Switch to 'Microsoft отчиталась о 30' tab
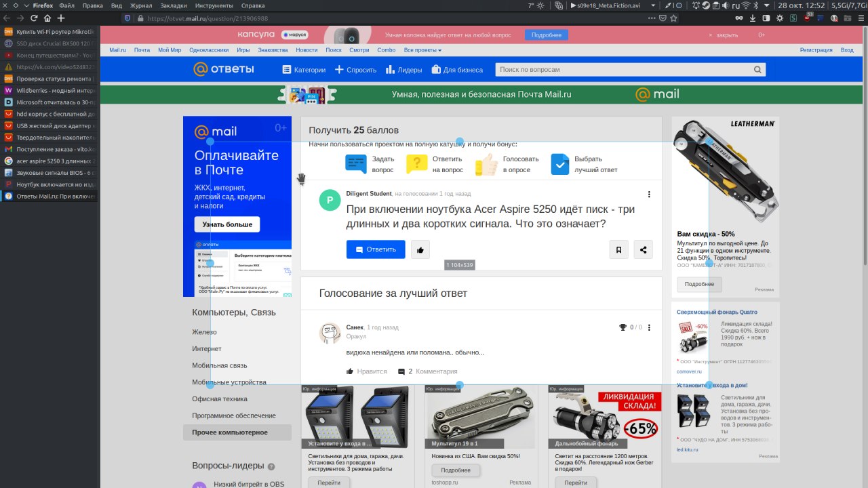 (49, 102)
